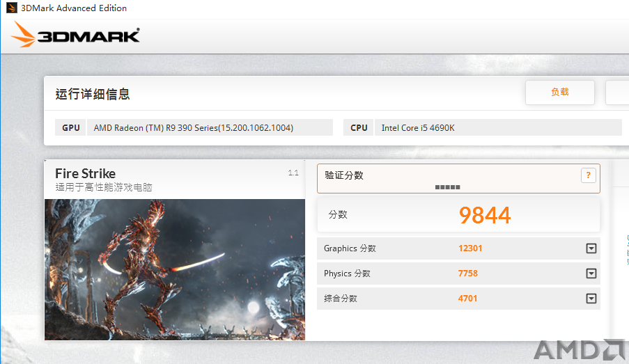Click the Fire Strike version 1.1 label
629x364 pixels.
(x=293, y=173)
